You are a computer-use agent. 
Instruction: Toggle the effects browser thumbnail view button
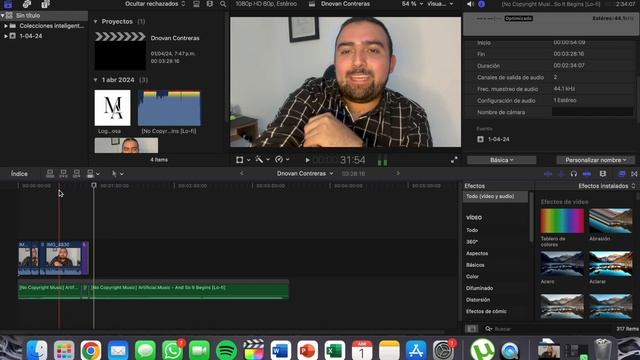click(x=471, y=329)
